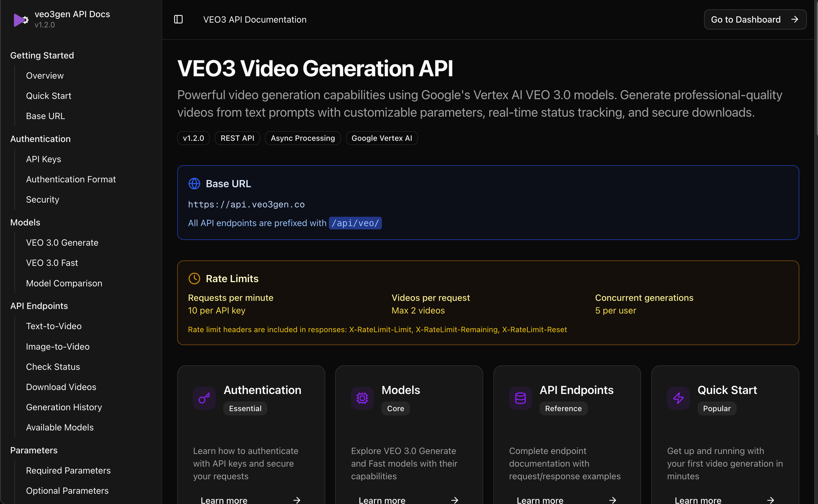Click arrow beside API Endpoints Learn more
Screen dimensions: 818x504
[x=612, y=500]
